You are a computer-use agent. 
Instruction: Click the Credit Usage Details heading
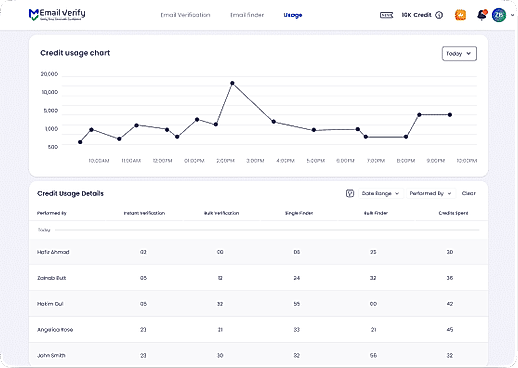click(x=70, y=193)
